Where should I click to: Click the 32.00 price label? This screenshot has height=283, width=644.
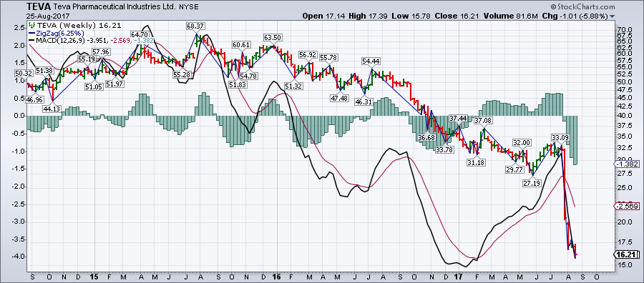(522, 143)
